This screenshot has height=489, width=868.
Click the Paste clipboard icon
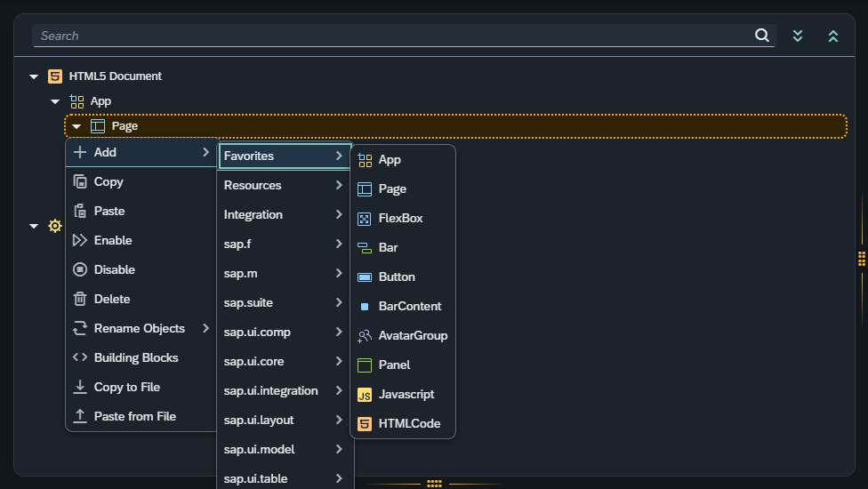coord(80,211)
